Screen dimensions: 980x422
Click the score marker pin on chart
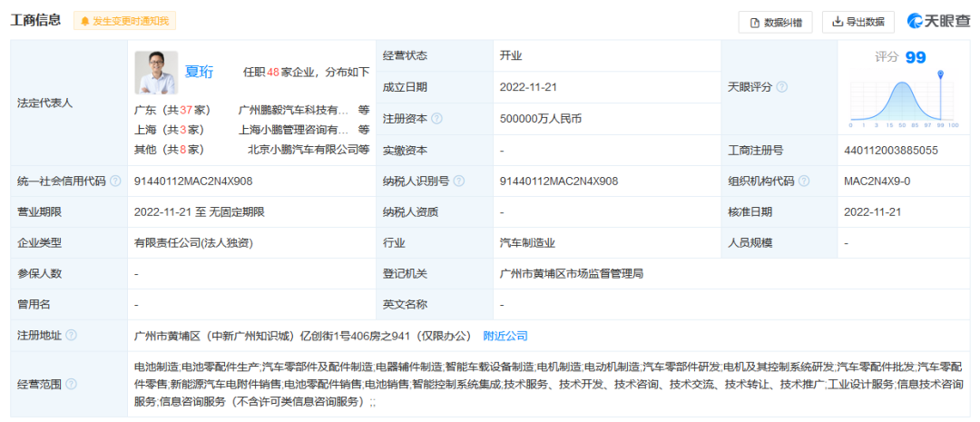coord(941,75)
